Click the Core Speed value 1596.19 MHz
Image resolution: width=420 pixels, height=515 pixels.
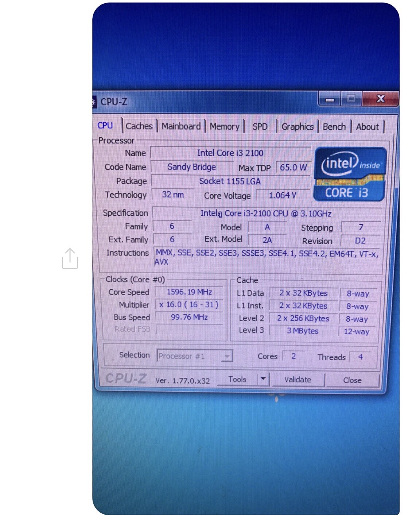189,292
